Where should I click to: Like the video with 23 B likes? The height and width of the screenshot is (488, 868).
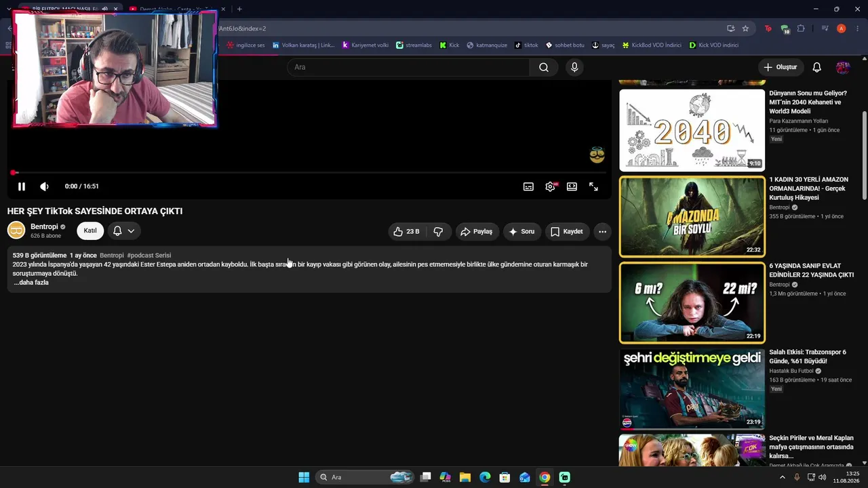(406, 231)
